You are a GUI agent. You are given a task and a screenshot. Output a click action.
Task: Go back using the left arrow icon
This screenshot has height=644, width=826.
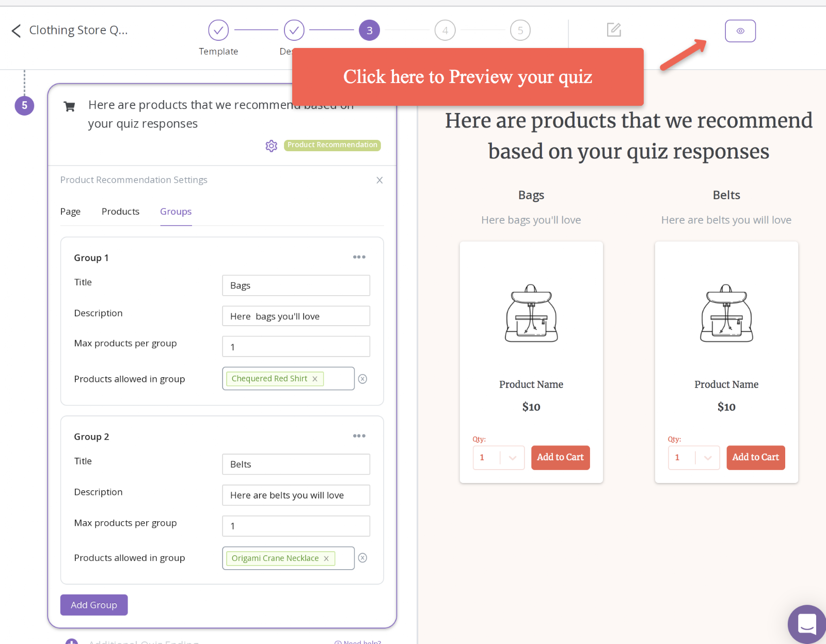click(17, 31)
